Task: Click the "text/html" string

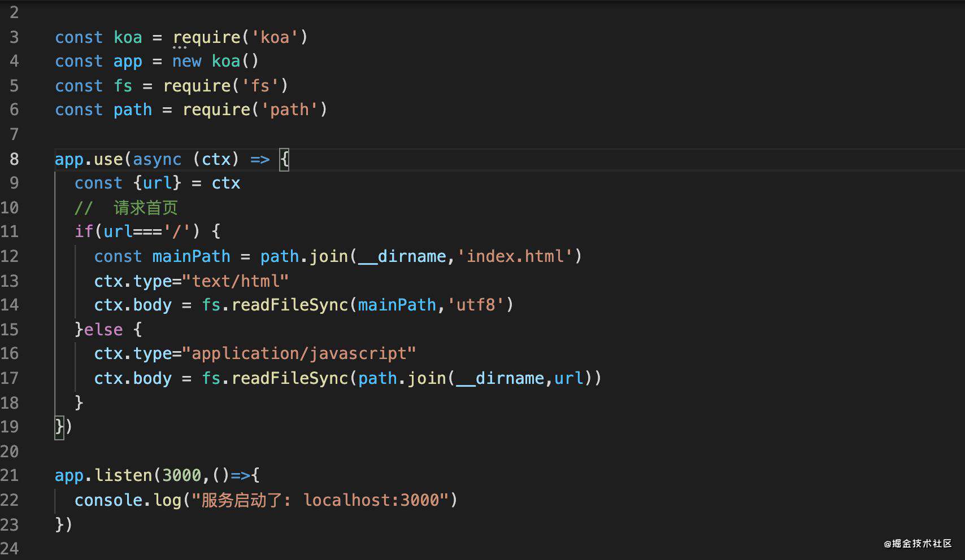Action: (236, 281)
